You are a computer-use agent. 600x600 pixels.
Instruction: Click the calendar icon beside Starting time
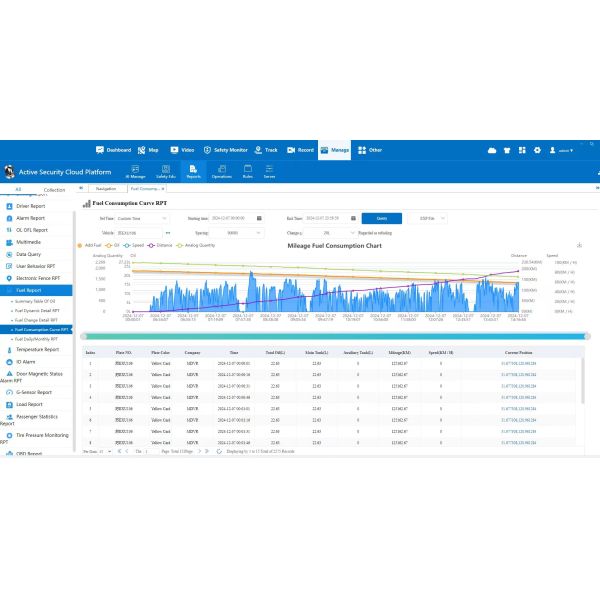tap(257, 217)
